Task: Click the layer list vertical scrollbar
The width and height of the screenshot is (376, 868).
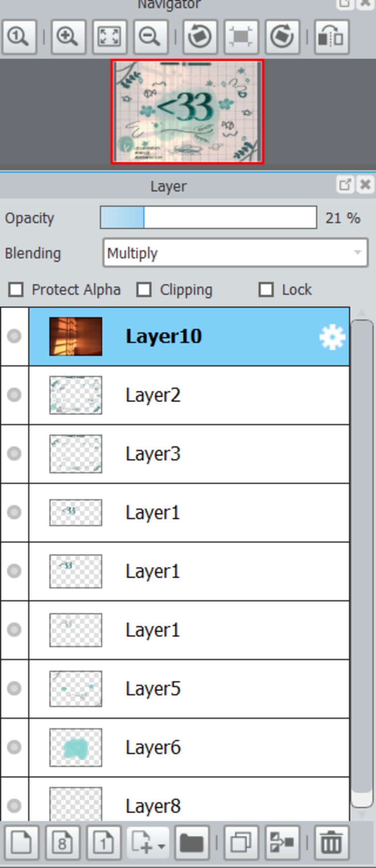Action: [x=362, y=563]
